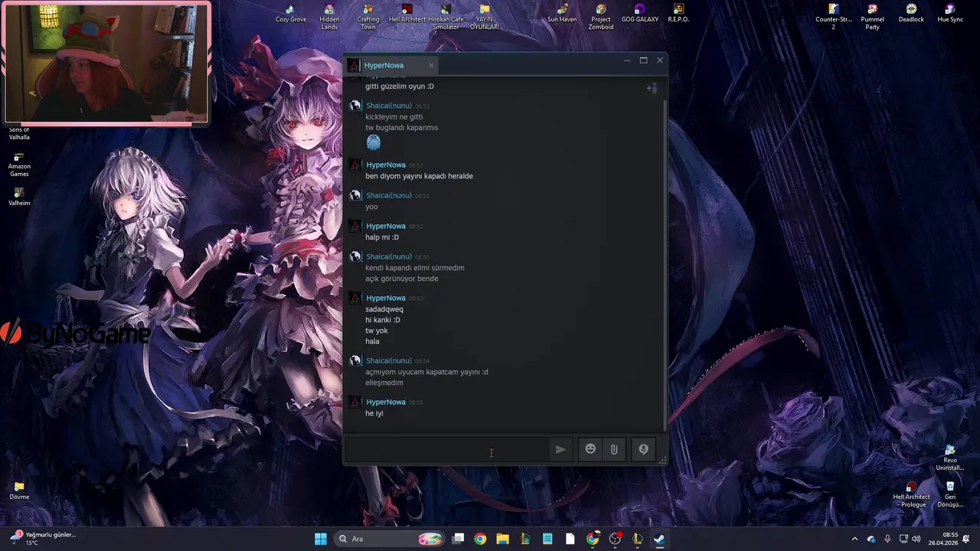Click the message 'kendi kapandı elimi sürmedim'
Screen dimensions: 980x551
point(415,268)
